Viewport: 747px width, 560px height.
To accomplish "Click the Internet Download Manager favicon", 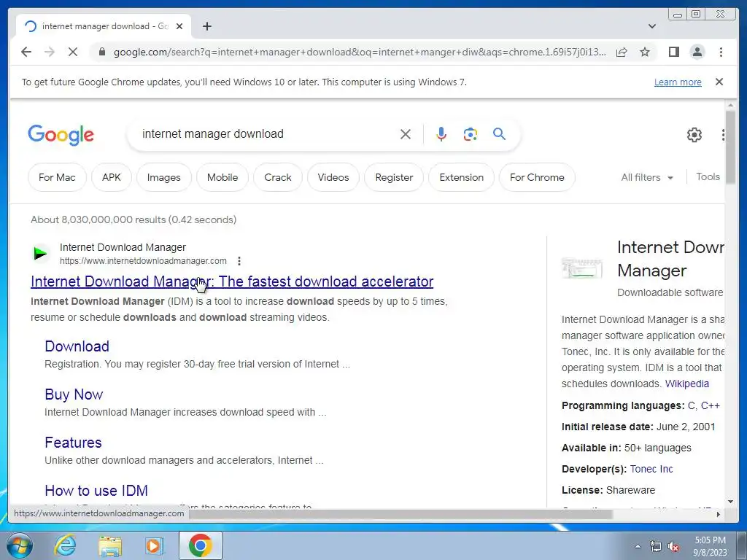I will [40, 253].
